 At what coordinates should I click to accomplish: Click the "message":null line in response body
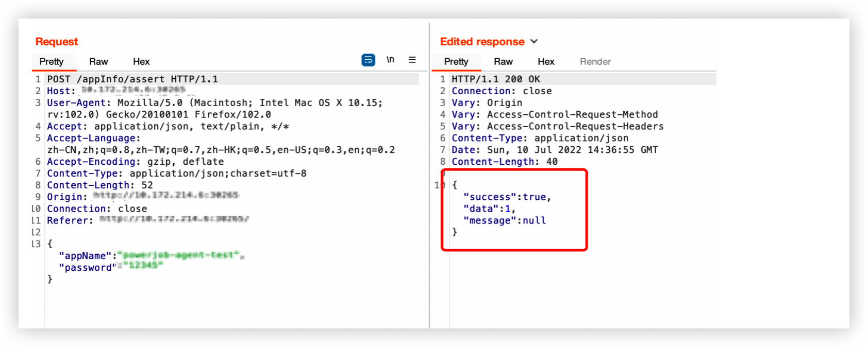[505, 221]
